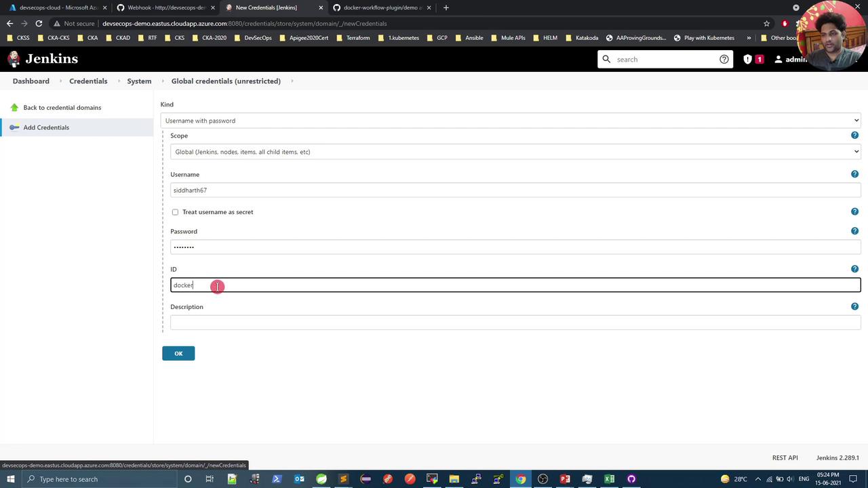
Task: Click the Username input field
Action: (x=515, y=190)
